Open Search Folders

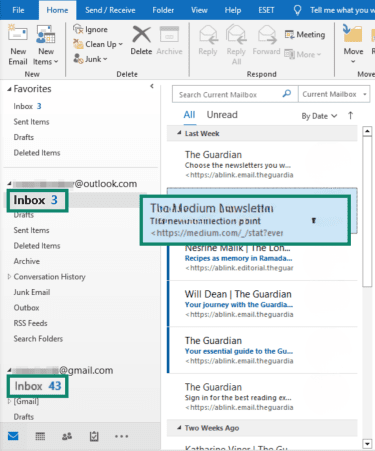coord(38,339)
